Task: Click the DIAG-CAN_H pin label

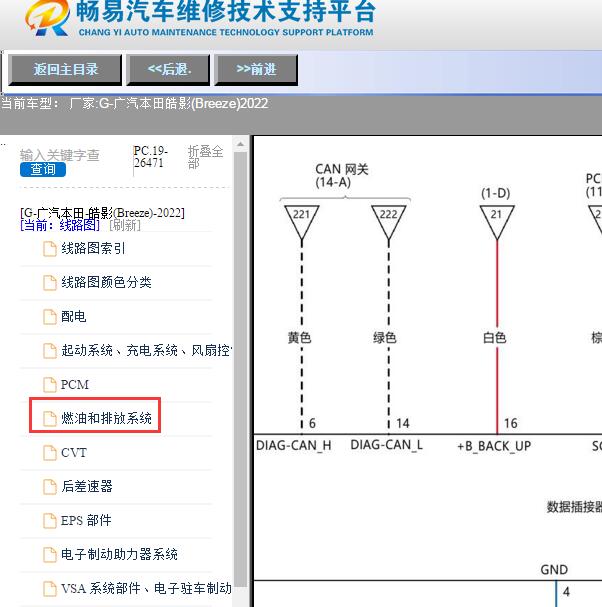Action: [294, 446]
